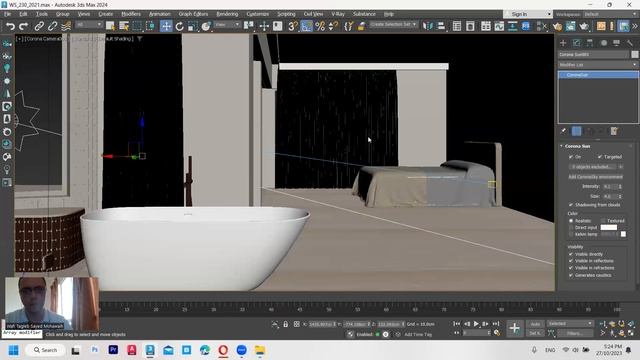Click the Mirror tool icon
Viewport: 640px width, 360px height.
(x=427, y=26)
